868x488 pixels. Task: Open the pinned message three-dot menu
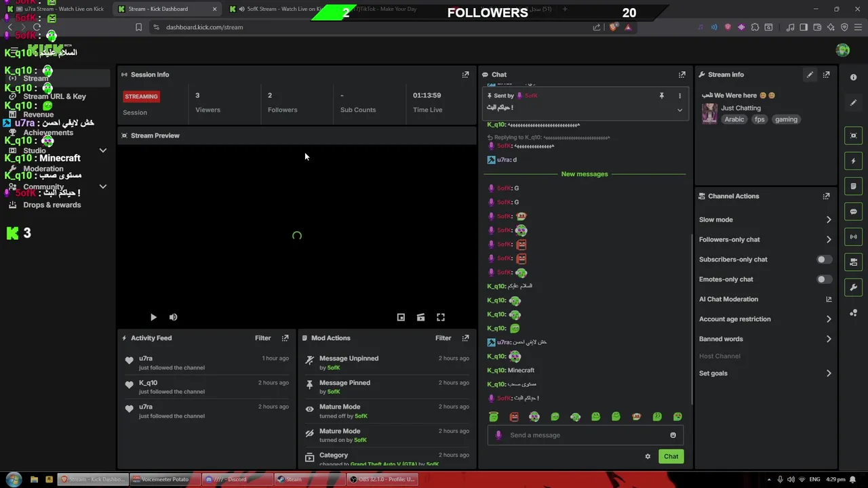click(679, 96)
